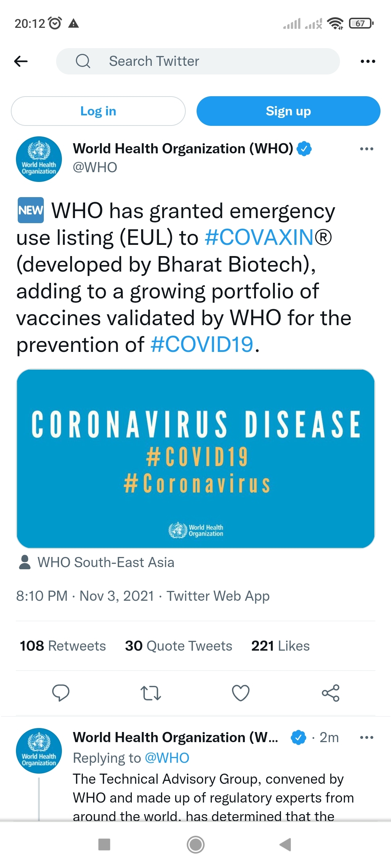View the Coronavirus Disease image
Image resolution: width=391 pixels, height=868 pixels.
click(195, 459)
